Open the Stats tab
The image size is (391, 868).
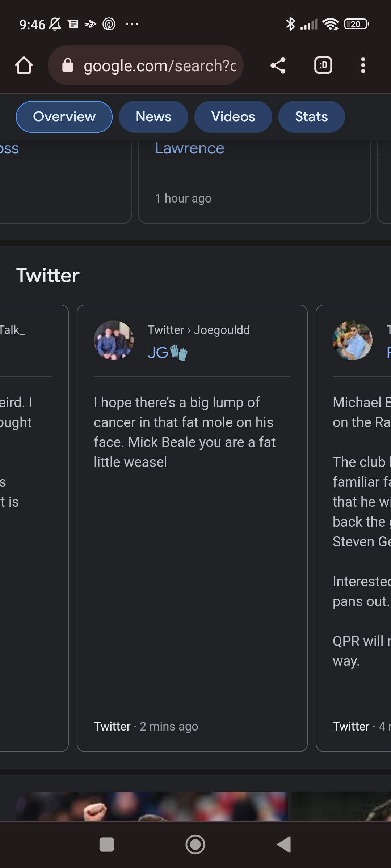pos(311,117)
